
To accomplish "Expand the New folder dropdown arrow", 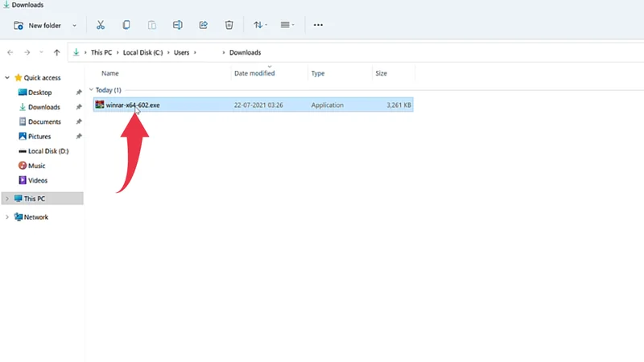I will [x=75, y=26].
